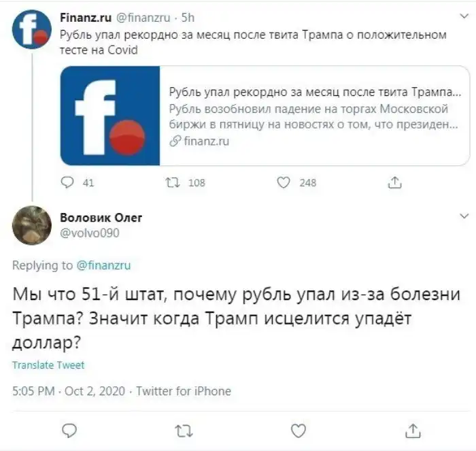The width and height of the screenshot is (476, 451).
Task: Open the finanz.ru link in preview card
Action: 207,141
